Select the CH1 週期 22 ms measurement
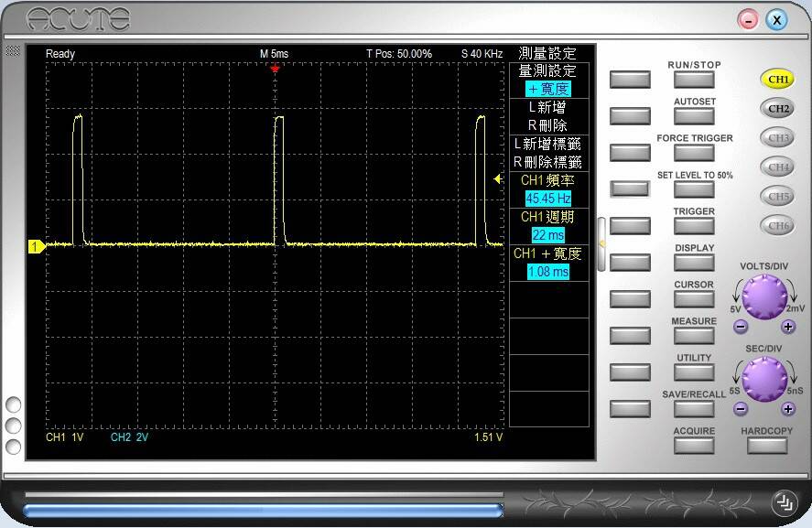Image resolution: width=812 pixels, height=528 pixels. click(x=549, y=226)
